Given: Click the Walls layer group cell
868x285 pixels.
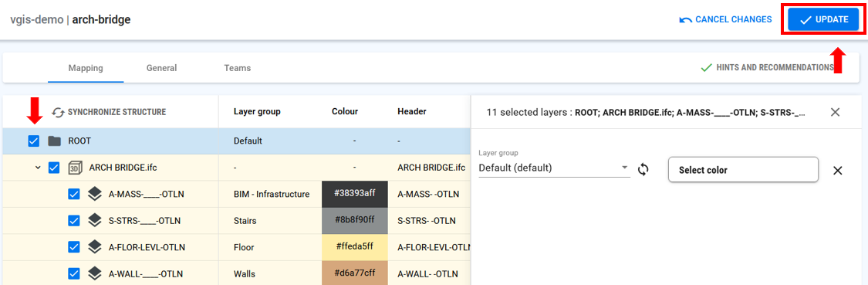Looking at the screenshot, I should click(x=245, y=274).
